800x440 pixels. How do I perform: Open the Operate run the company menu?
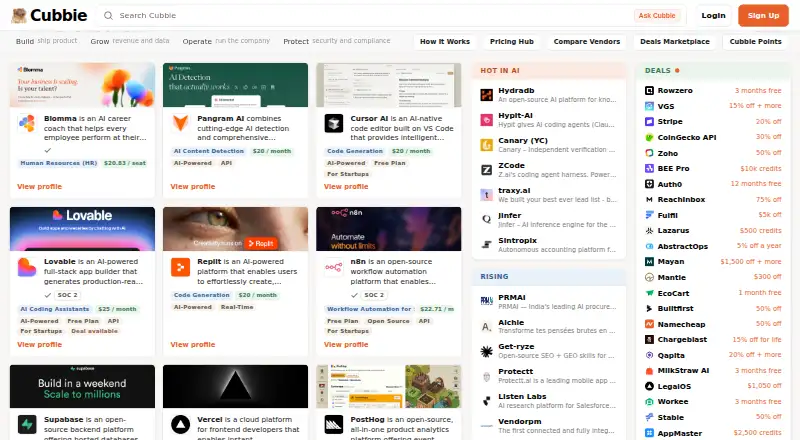[226, 41]
